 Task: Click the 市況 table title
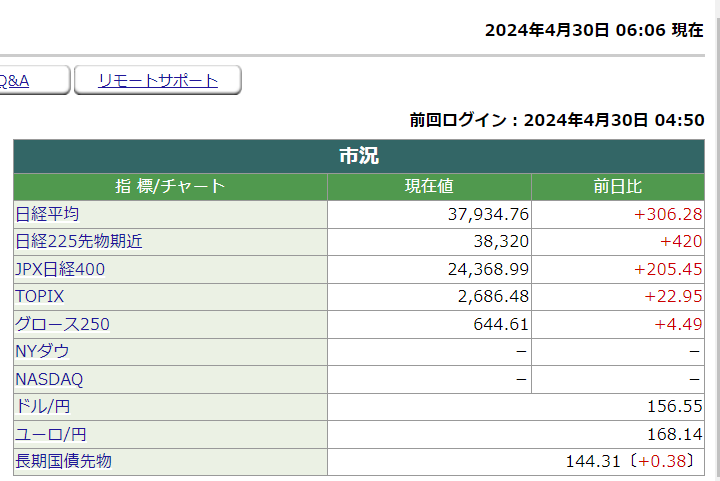pyautogui.click(x=359, y=156)
